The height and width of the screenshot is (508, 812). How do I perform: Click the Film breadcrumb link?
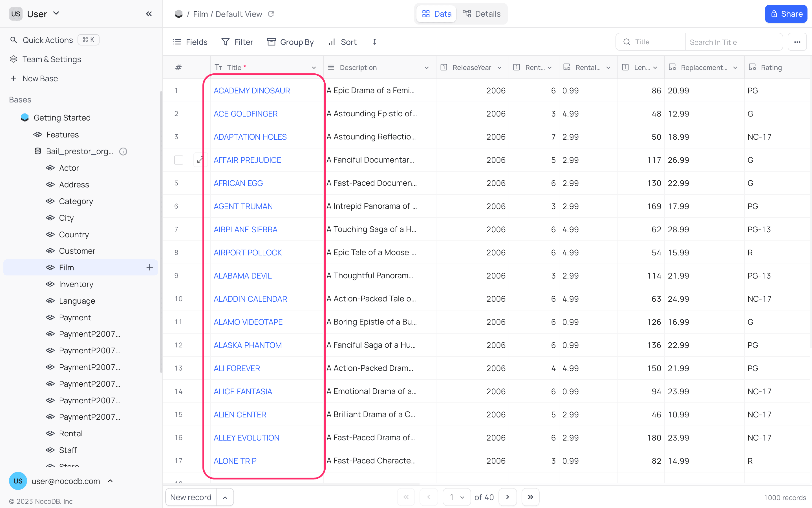click(x=200, y=14)
